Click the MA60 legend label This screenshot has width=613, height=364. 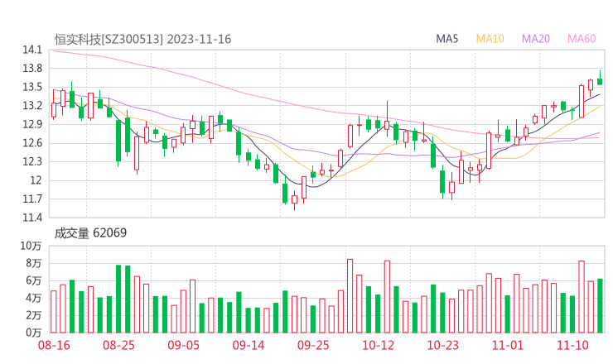click(582, 39)
